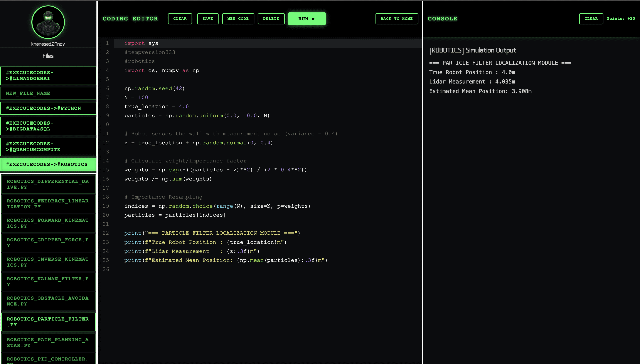640x364 pixels.
Task: Click the Points: +20 indicator
Action: click(621, 19)
